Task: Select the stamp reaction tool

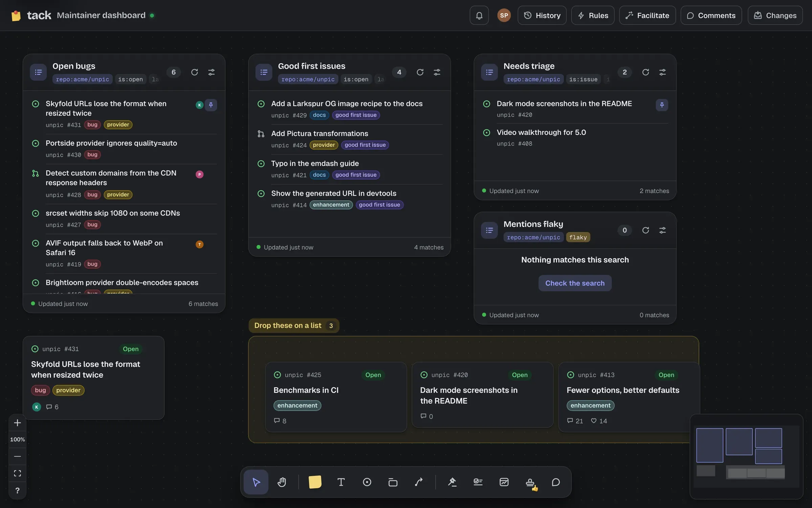Action: coord(530,482)
